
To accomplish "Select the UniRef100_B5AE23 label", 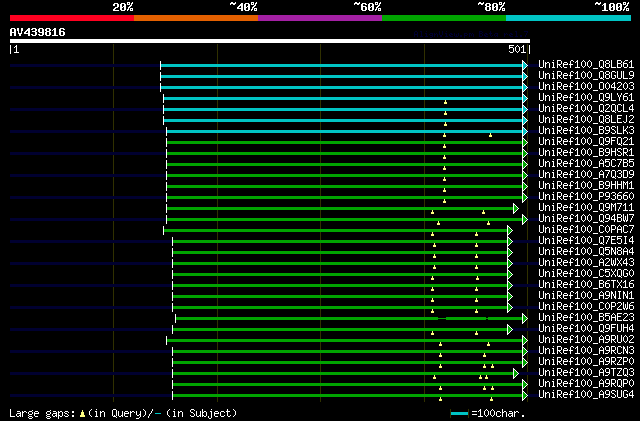I will coord(586,318).
